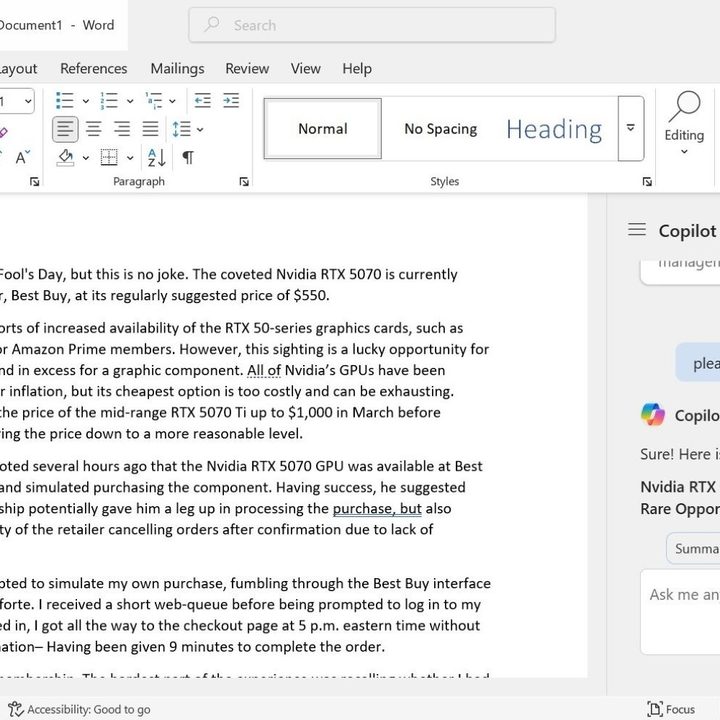Viewport: 720px width, 720px height.
Task: Decrease paragraph indent
Action: pyautogui.click(x=202, y=101)
